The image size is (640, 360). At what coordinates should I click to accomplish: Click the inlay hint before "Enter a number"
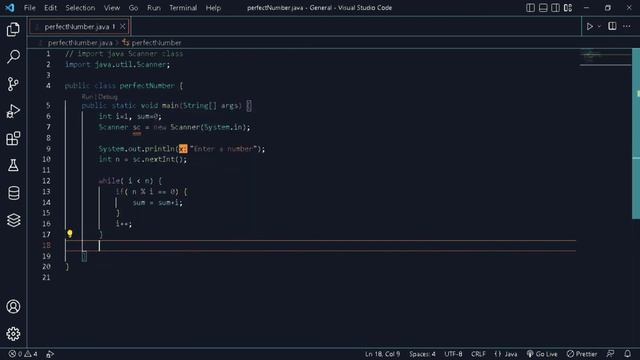click(183, 149)
